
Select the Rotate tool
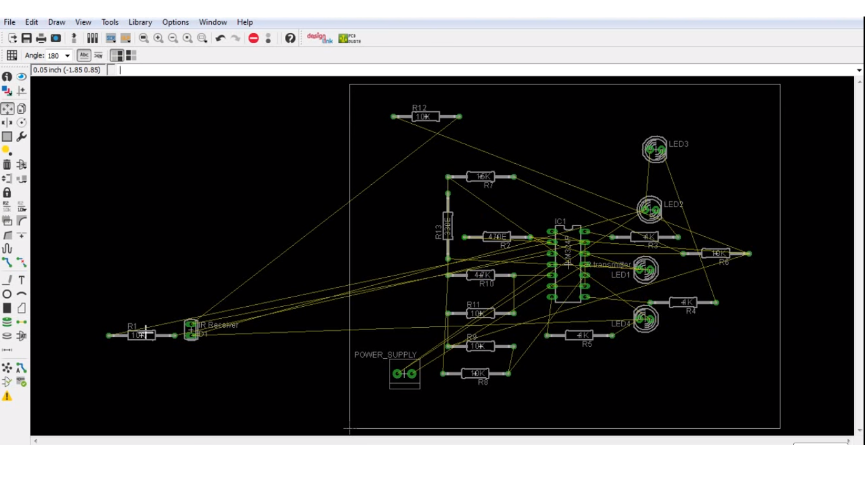(x=22, y=123)
